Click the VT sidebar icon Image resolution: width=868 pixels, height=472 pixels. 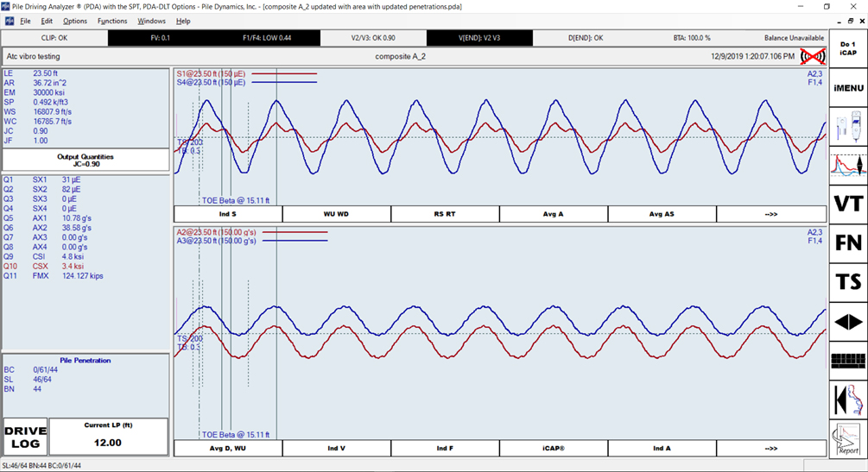pos(848,204)
